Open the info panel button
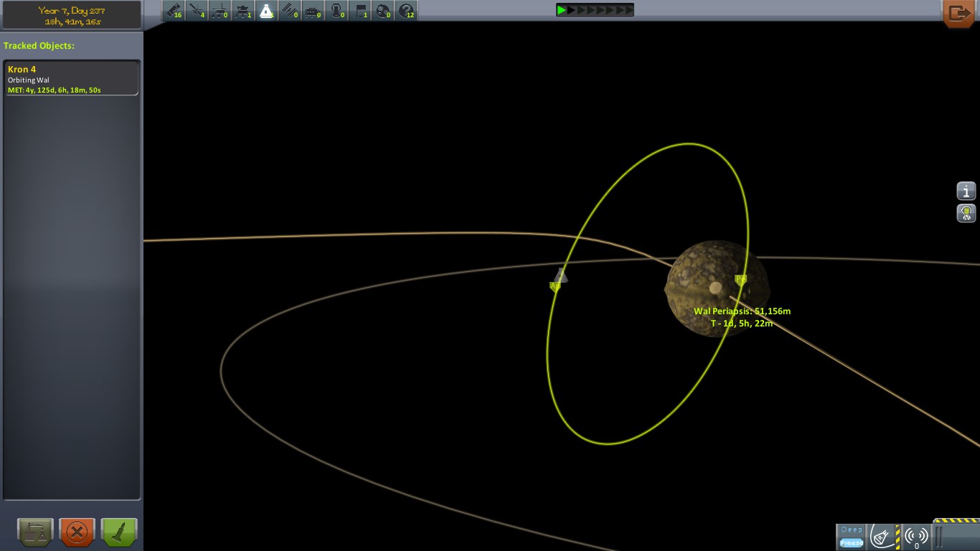This screenshot has width=980, height=551. [966, 191]
